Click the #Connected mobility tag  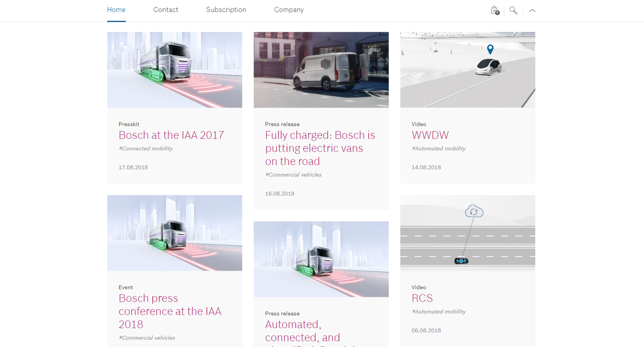[146, 149]
